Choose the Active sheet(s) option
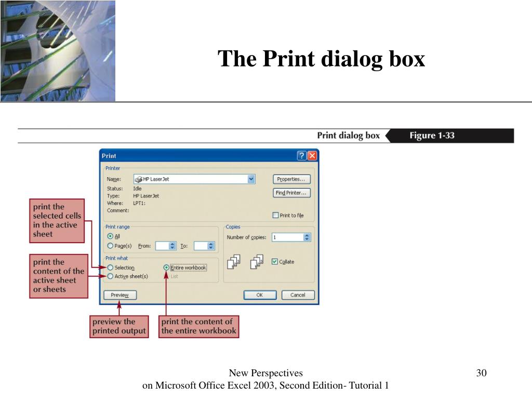 (110, 276)
